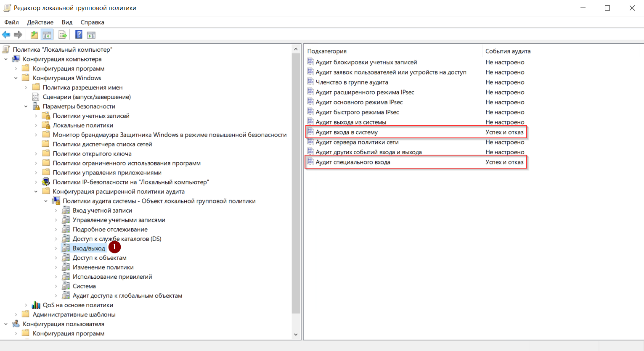This screenshot has width=644, height=351.
Task: Collapse 'Конфигурация расширенной политики аудита' node
Action: 36,192
